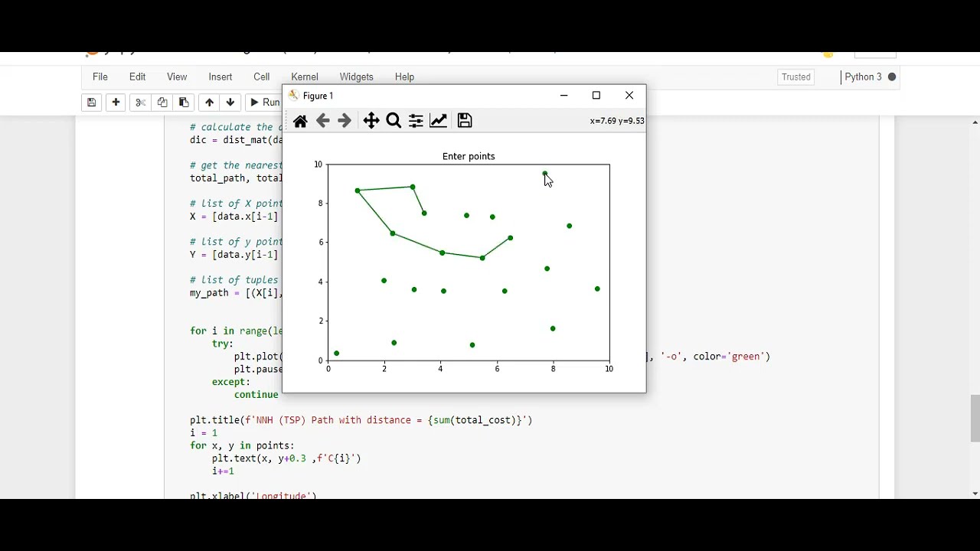
Task: Click the notebook vertical scrollbar thumb
Action: click(x=975, y=419)
